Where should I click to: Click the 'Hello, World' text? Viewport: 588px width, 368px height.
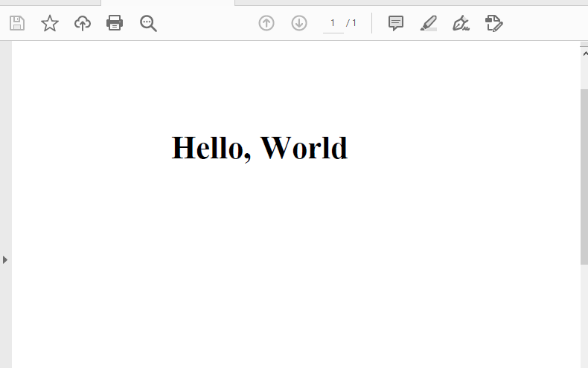pyautogui.click(x=260, y=149)
